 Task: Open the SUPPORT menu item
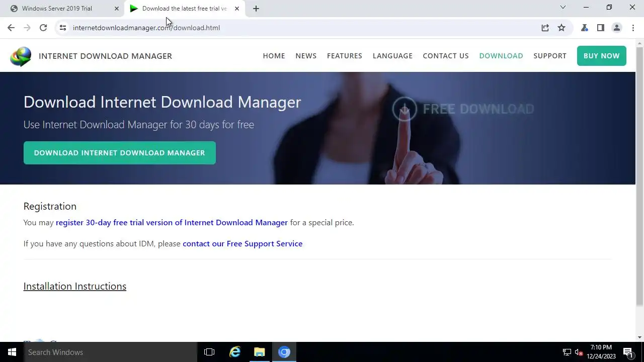tap(550, 56)
